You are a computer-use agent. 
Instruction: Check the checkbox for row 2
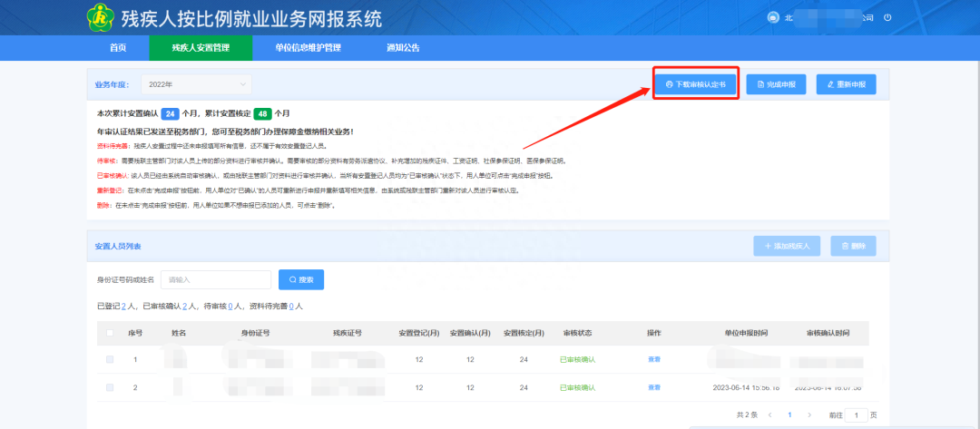(x=110, y=387)
